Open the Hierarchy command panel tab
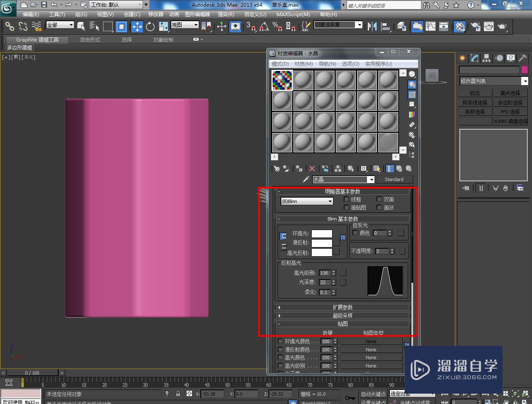The width and height of the screenshot is (532, 404). point(486,58)
